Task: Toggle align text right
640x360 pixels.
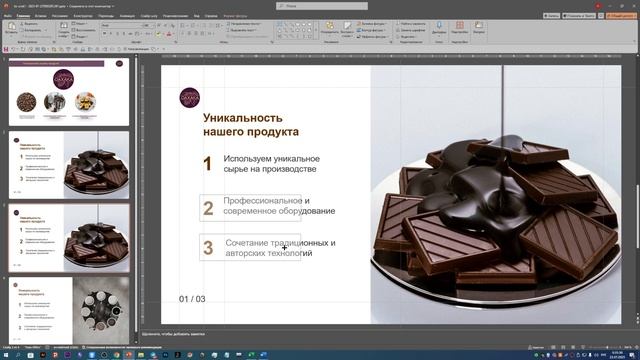Action: coord(196,33)
